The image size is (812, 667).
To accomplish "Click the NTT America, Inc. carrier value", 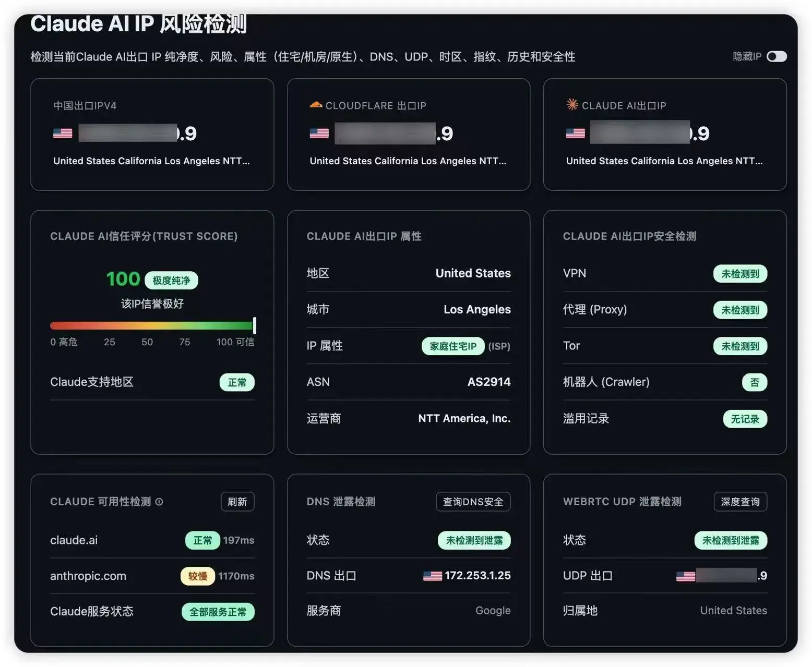I will pyautogui.click(x=464, y=418).
